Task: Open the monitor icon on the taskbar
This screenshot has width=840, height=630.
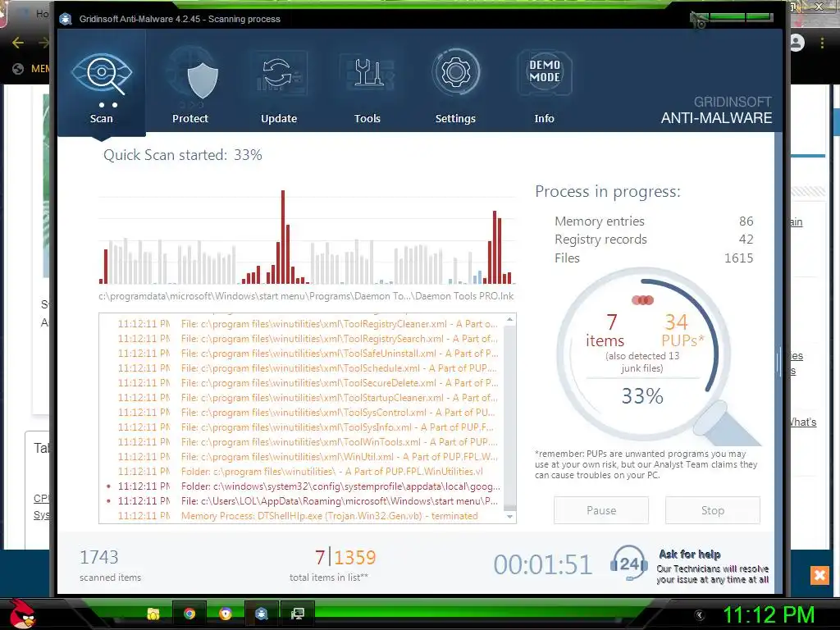Action: (x=297, y=614)
